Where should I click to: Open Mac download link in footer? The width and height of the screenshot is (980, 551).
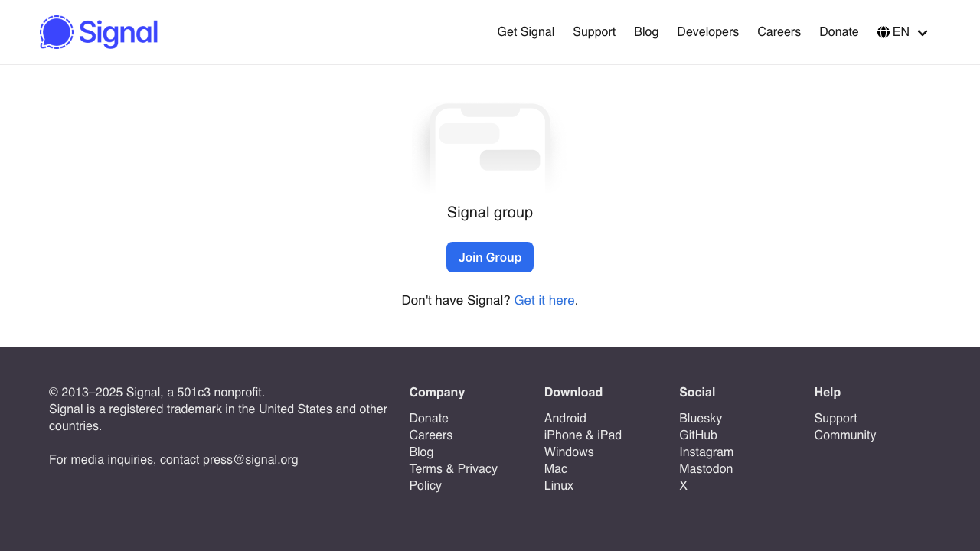pos(556,468)
